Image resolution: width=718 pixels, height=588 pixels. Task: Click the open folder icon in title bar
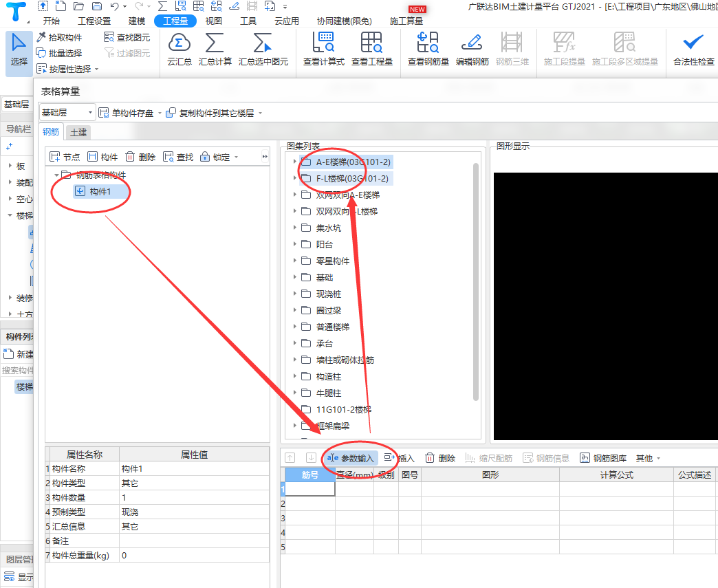click(x=79, y=6)
